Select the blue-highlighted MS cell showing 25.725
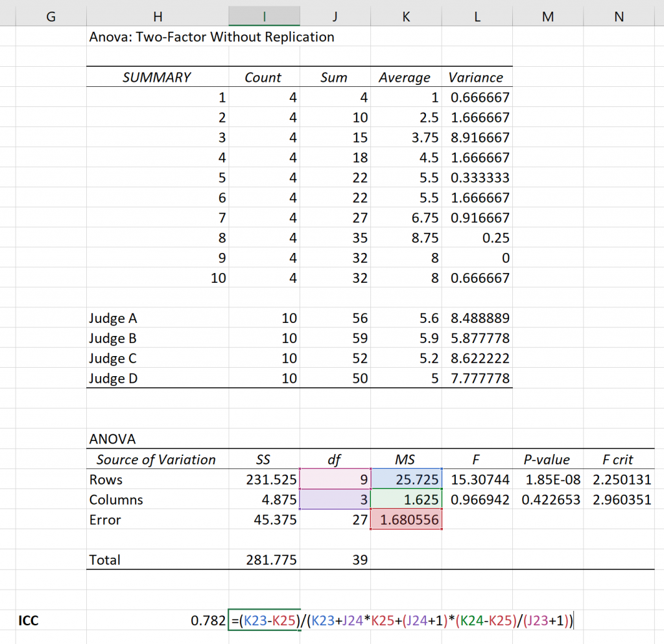 tap(405, 479)
